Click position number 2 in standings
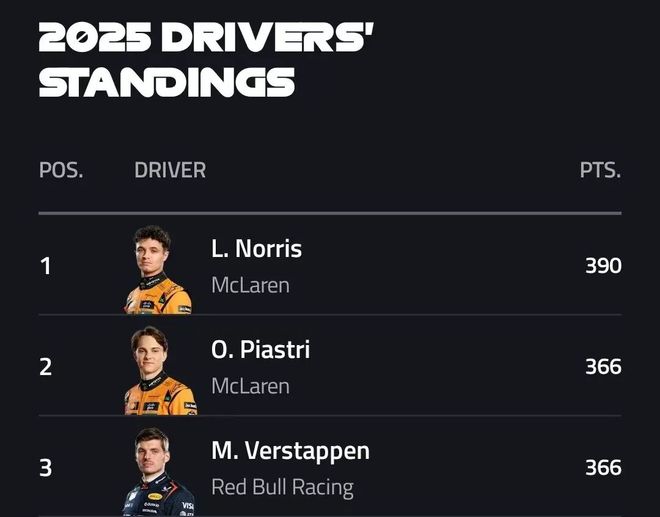The height and width of the screenshot is (517, 660). [x=45, y=367]
